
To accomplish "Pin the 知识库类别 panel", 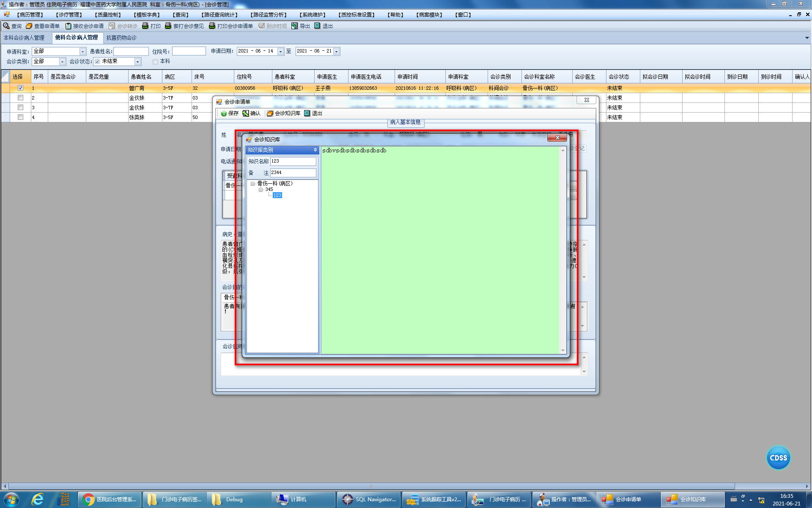I will 315,150.
